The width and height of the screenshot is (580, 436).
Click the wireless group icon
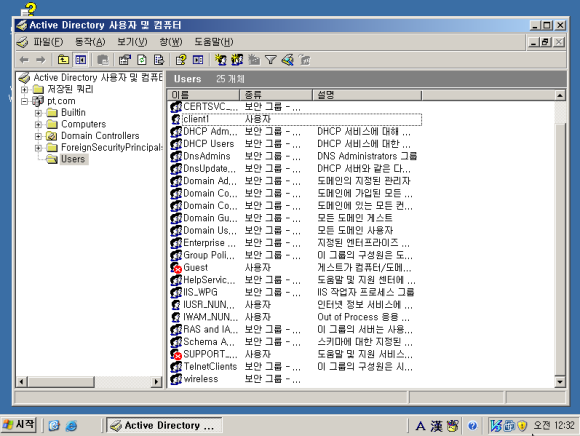[x=176, y=379]
